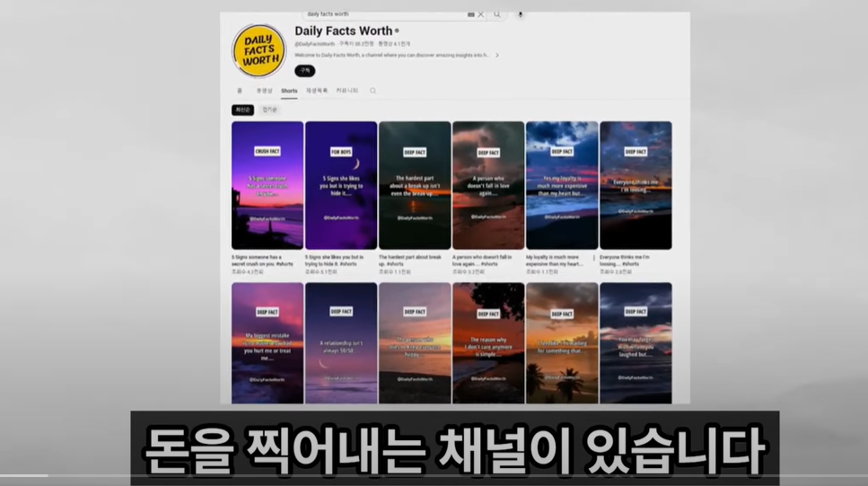Open the on-screen keyboard icon in search box

pyautogui.click(x=471, y=15)
